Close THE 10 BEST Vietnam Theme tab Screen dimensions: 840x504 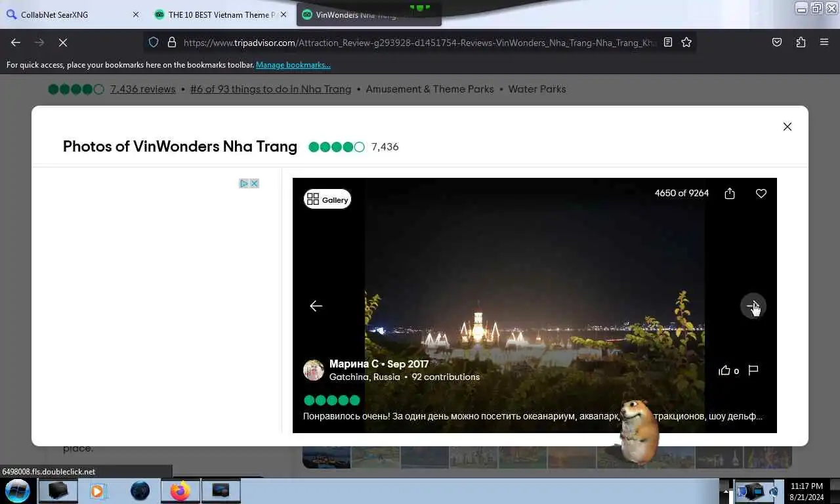coord(283,14)
